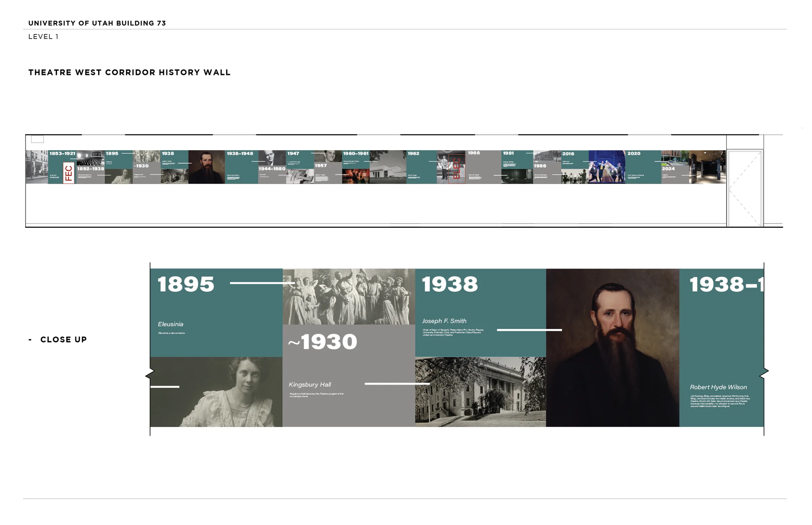Click the small empty rectangle above the street photo
This screenshot has width=812, height=525.
tap(38, 139)
